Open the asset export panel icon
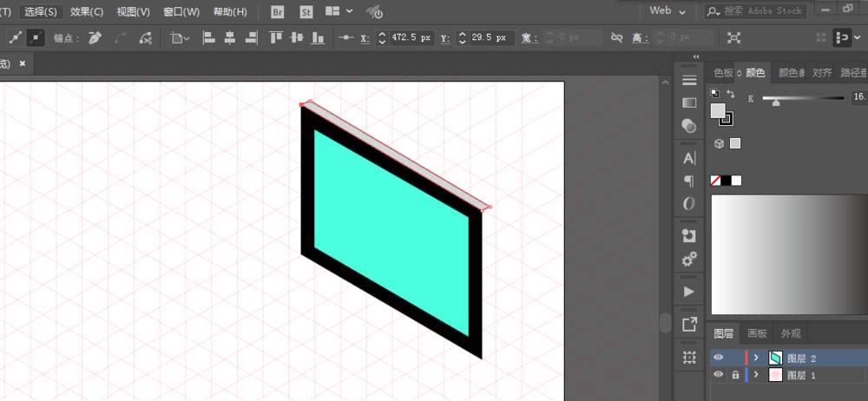Image resolution: width=868 pixels, height=401 pixels. (689, 325)
